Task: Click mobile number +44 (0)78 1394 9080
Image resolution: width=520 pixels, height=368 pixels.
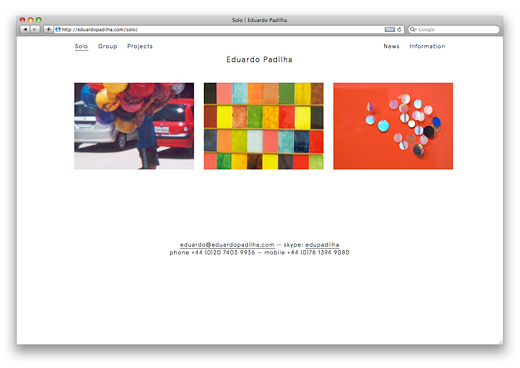Action: pyautogui.click(x=318, y=253)
